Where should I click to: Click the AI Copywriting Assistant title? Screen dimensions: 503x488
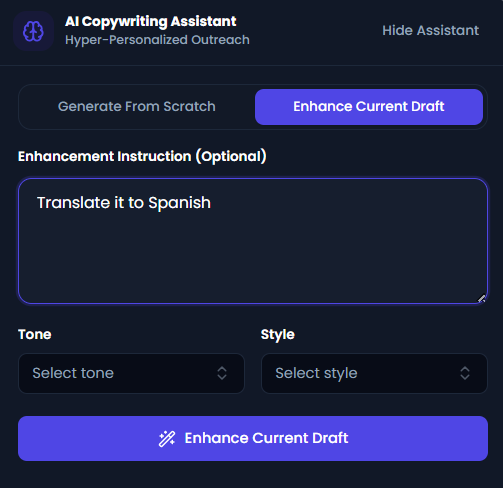[x=151, y=22]
